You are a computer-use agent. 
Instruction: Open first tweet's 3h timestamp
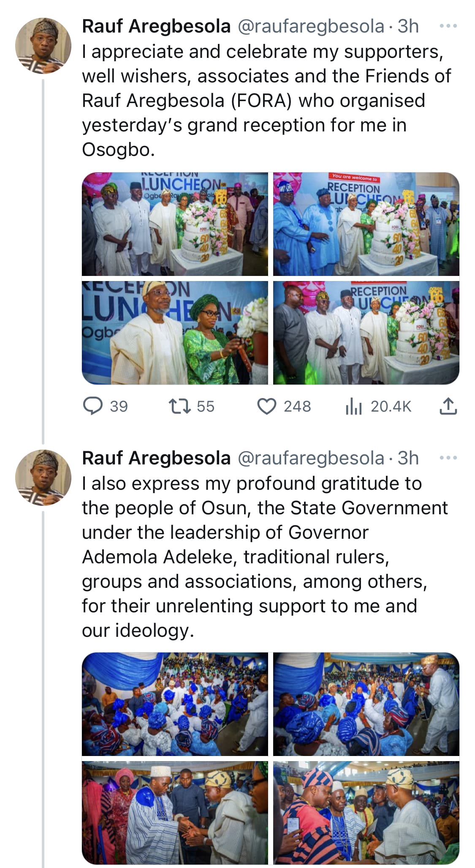tap(408, 26)
